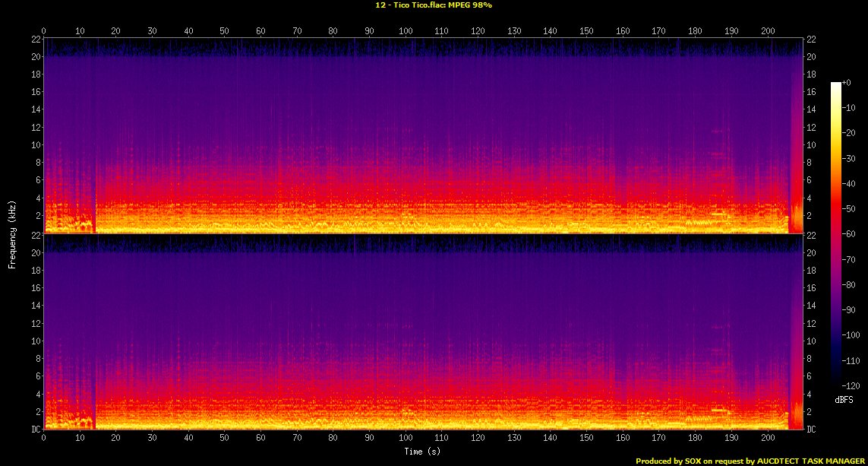The image size is (868, 466).
Task: Select the 100 second mark on the top time axis
Action: click(x=406, y=30)
